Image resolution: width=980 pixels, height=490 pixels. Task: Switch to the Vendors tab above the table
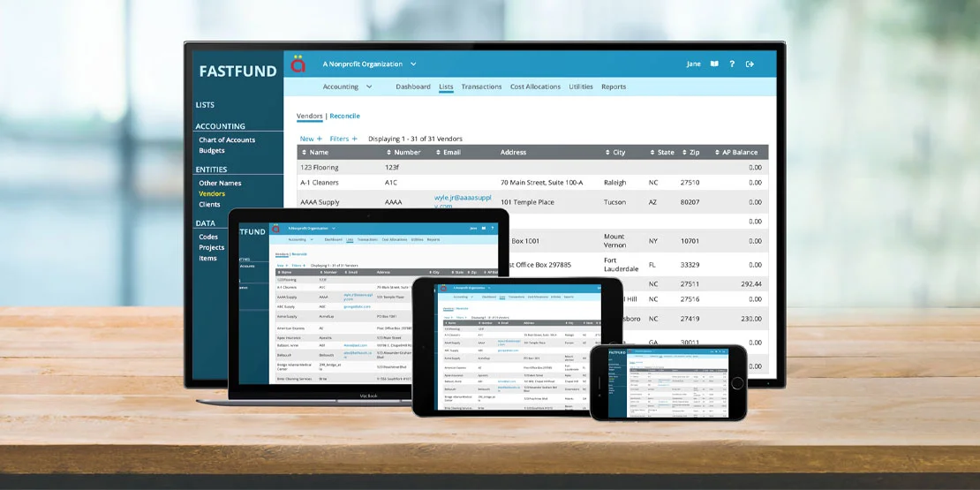pos(309,117)
